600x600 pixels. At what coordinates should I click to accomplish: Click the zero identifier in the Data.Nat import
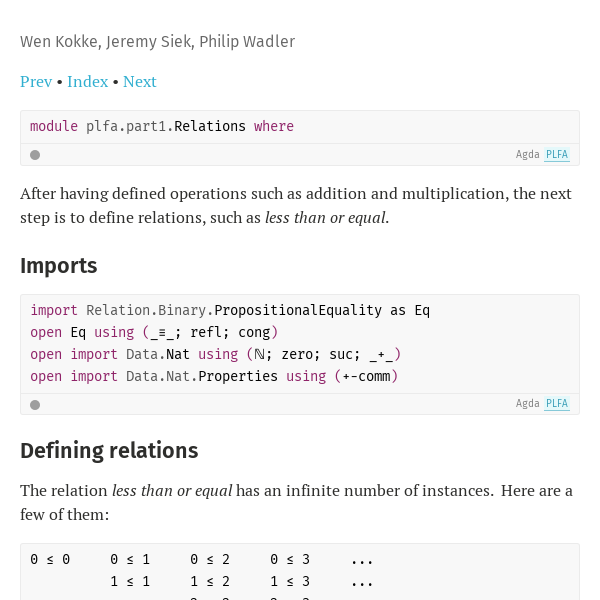pos(297,354)
